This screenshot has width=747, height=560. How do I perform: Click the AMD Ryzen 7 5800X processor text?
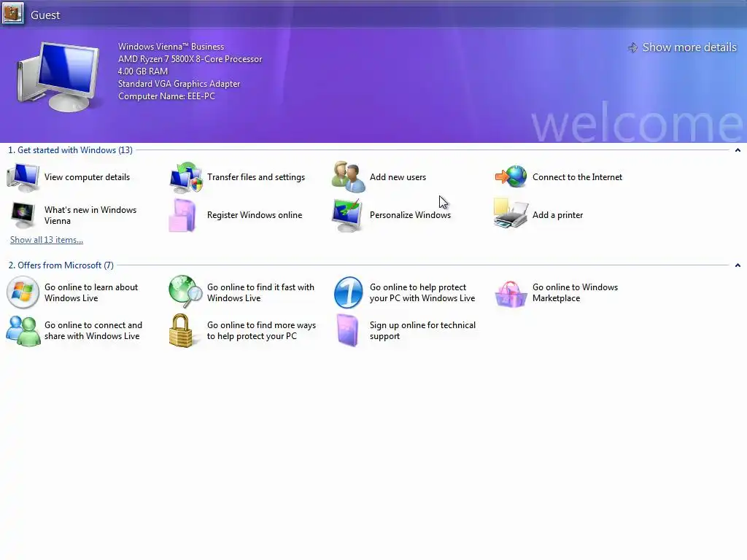(x=190, y=59)
